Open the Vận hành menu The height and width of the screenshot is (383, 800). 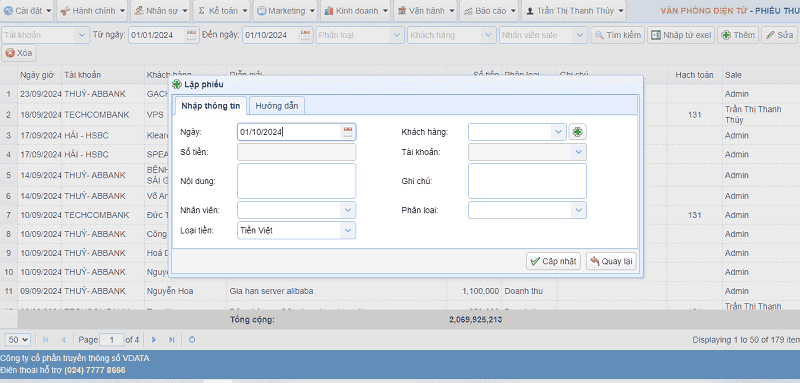425,10
